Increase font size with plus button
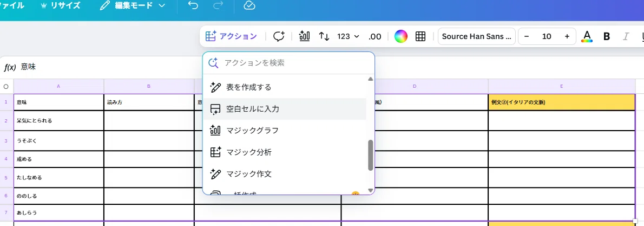Screen dimensions: 644x226 (567, 36)
